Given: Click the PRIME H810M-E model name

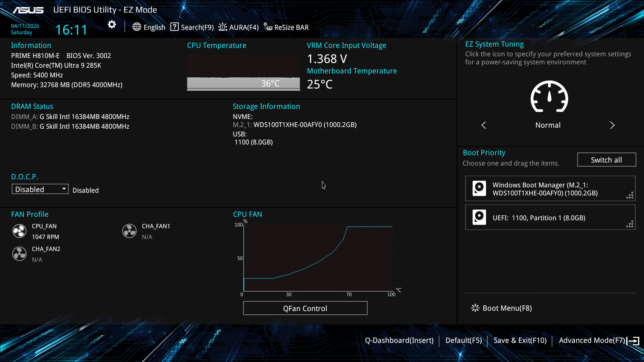Looking at the screenshot, I should coord(35,56).
